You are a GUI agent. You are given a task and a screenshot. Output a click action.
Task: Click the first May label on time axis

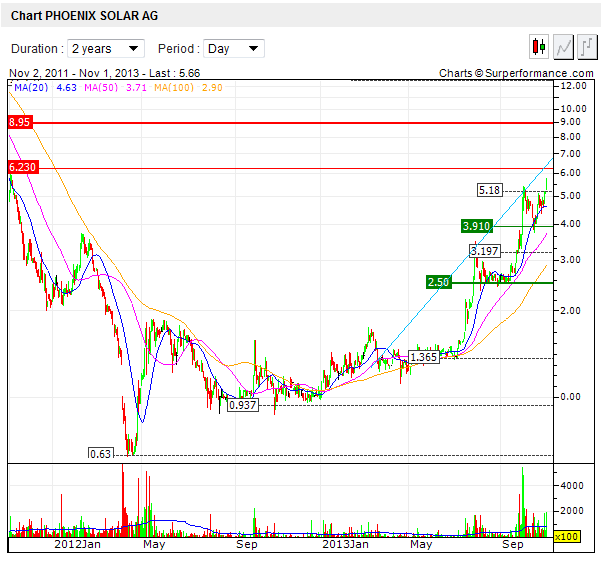[154, 544]
